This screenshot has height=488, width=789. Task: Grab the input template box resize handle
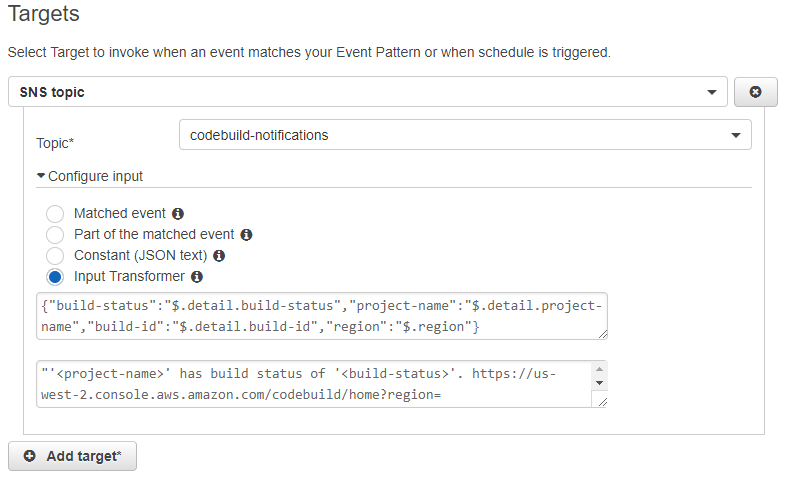(x=601, y=402)
